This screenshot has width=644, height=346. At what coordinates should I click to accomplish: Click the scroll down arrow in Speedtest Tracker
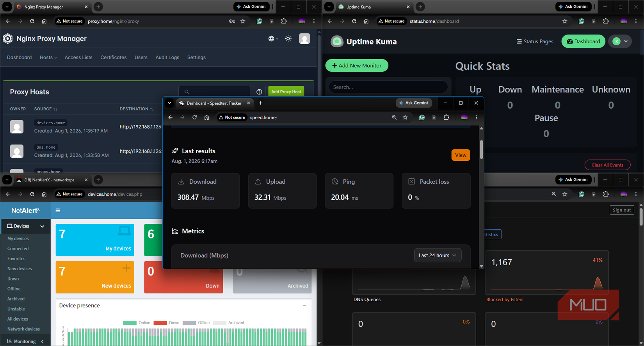point(481,266)
